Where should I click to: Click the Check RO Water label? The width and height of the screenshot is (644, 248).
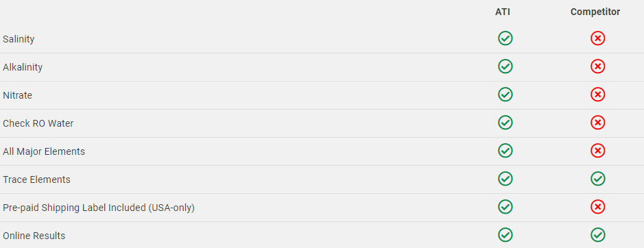38,123
